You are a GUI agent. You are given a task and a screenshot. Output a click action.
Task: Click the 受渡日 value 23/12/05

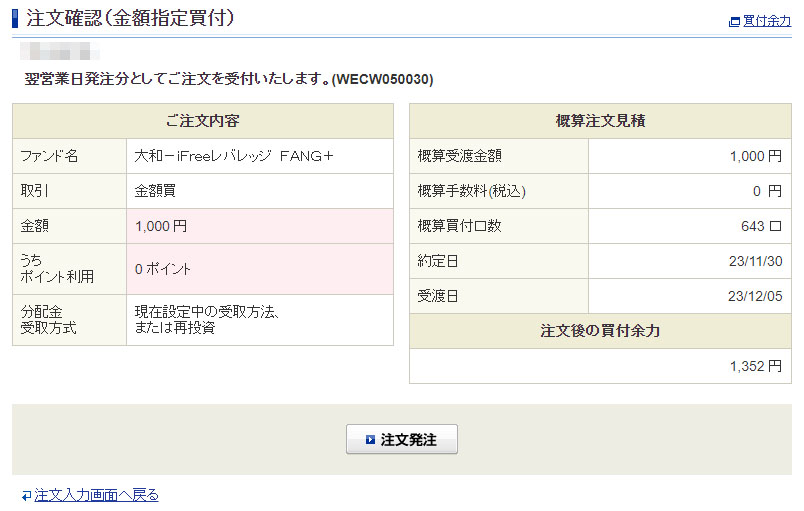coord(756,296)
